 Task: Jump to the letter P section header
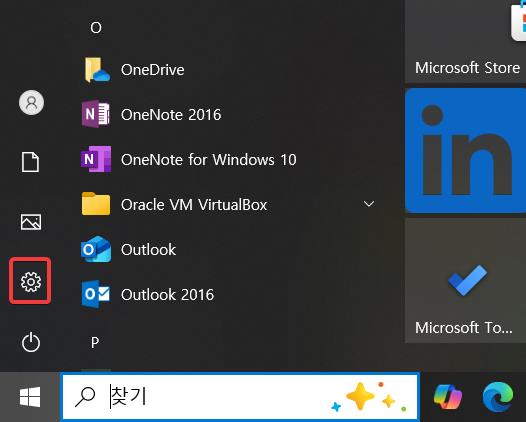[x=95, y=342]
